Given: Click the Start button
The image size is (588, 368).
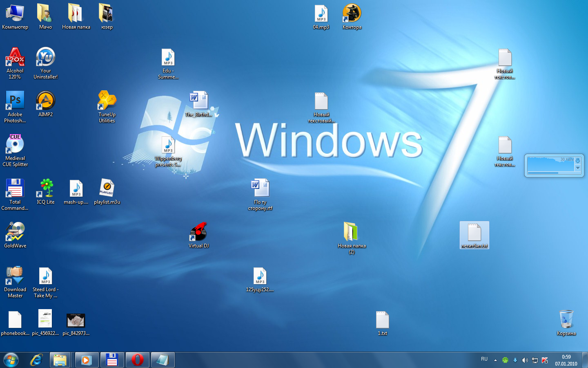Looking at the screenshot, I should point(11,360).
